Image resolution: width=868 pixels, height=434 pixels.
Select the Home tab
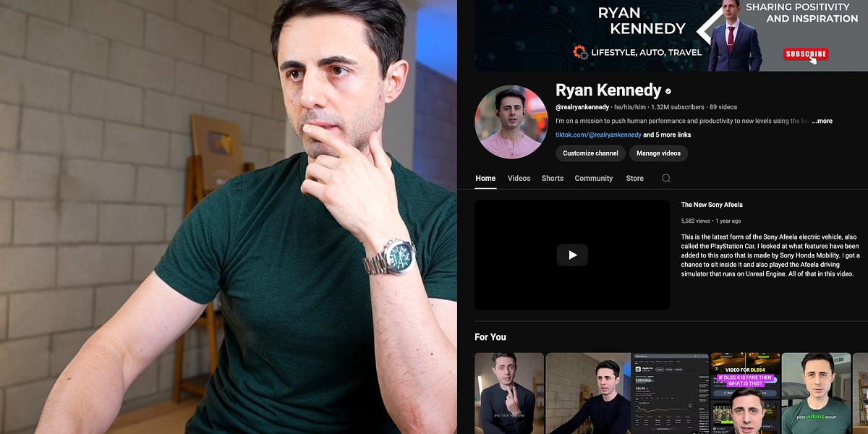coord(485,178)
